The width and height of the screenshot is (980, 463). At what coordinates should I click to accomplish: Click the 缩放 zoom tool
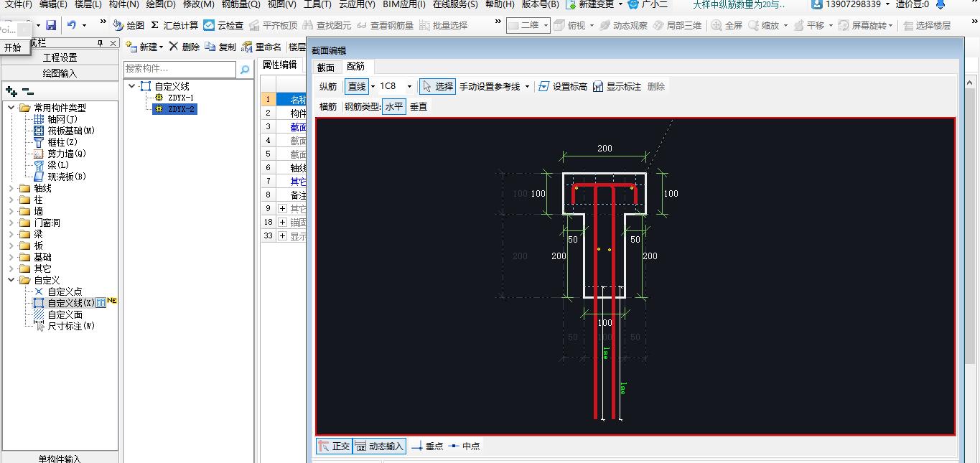pos(763,25)
